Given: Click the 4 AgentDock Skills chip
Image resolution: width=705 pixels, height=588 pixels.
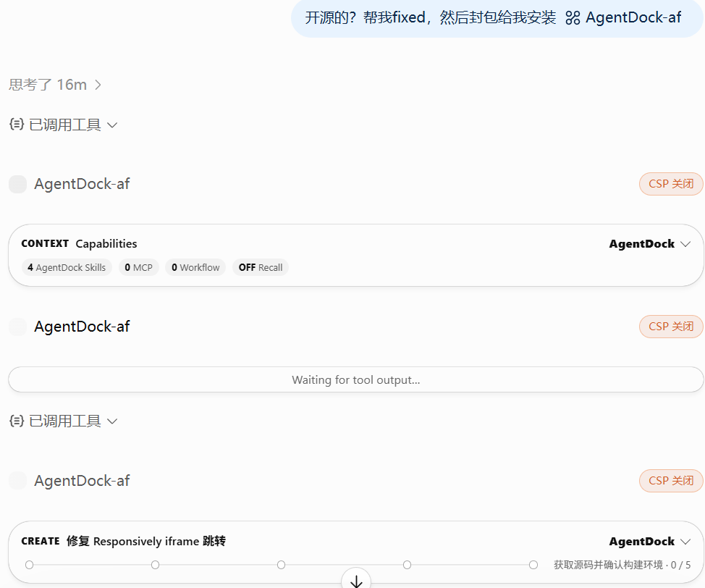Looking at the screenshot, I should click(x=67, y=267).
